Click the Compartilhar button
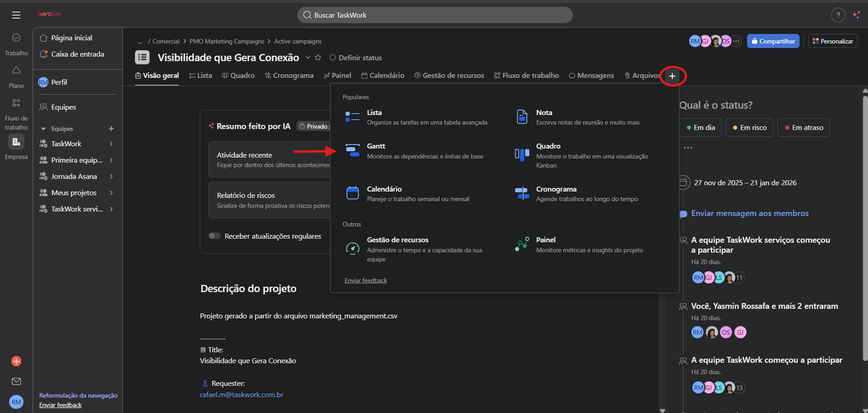Image resolution: width=868 pixels, height=413 pixels. pos(773,41)
